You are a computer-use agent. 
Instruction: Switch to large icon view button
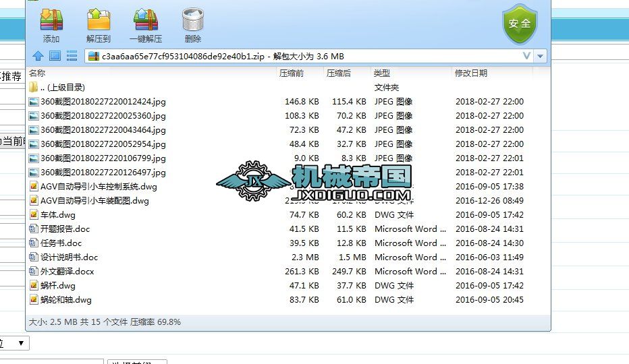click(x=55, y=56)
